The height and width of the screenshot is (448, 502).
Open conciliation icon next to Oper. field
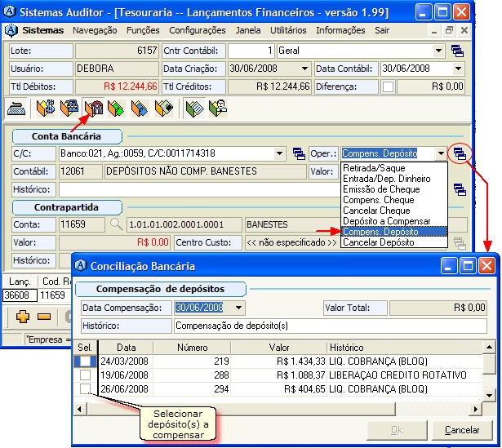[460, 154]
